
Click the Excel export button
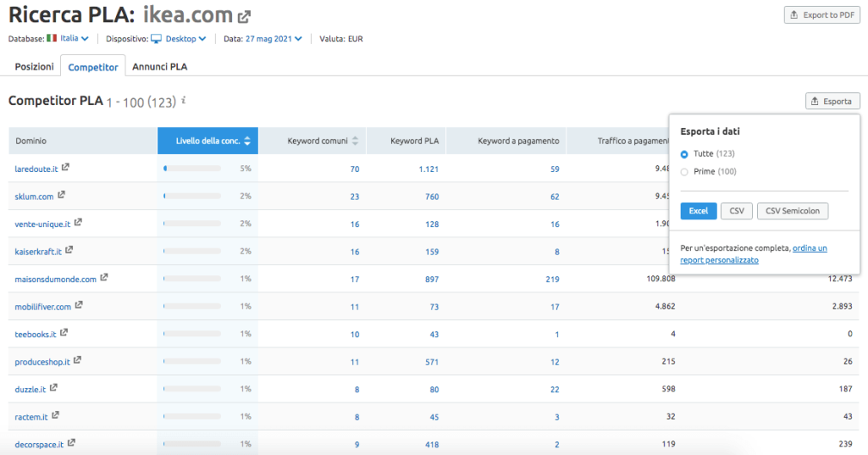[x=698, y=211]
